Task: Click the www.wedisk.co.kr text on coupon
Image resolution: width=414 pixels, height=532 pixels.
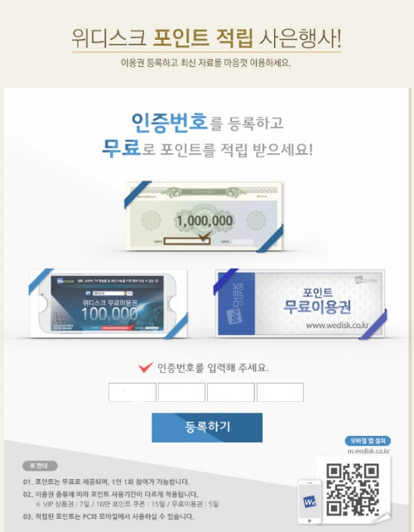Action: pos(337,326)
